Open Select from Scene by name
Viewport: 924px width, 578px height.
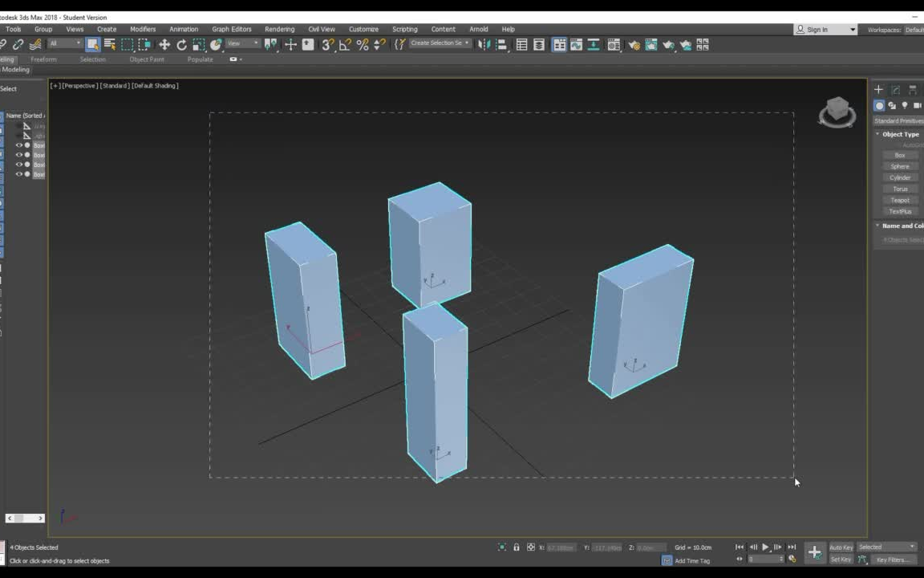(x=108, y=45)
